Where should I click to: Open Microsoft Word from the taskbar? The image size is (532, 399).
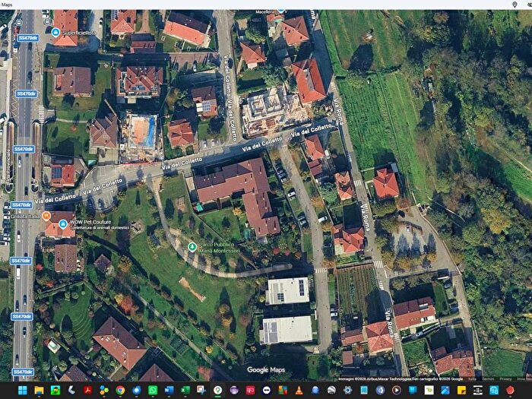[169, 390]
